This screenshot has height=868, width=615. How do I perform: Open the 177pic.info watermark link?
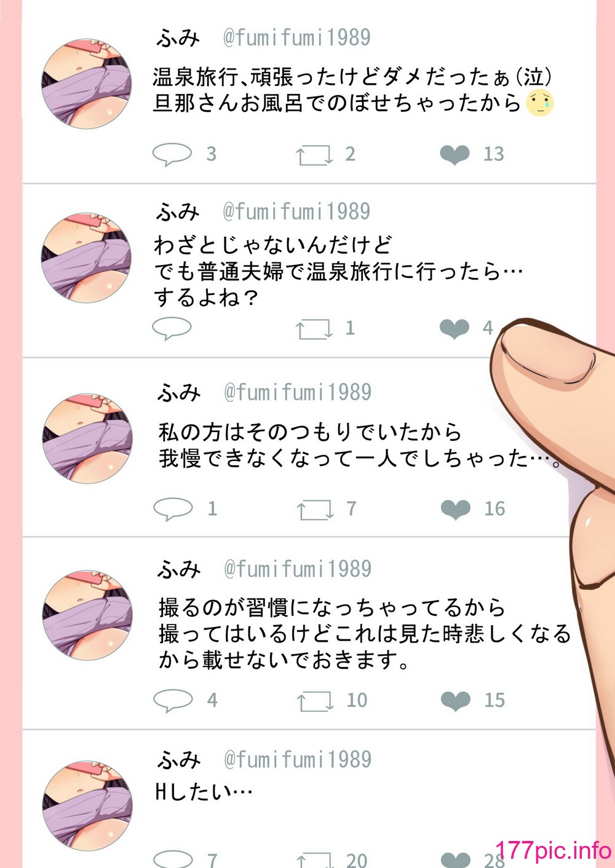pos(553,850)
